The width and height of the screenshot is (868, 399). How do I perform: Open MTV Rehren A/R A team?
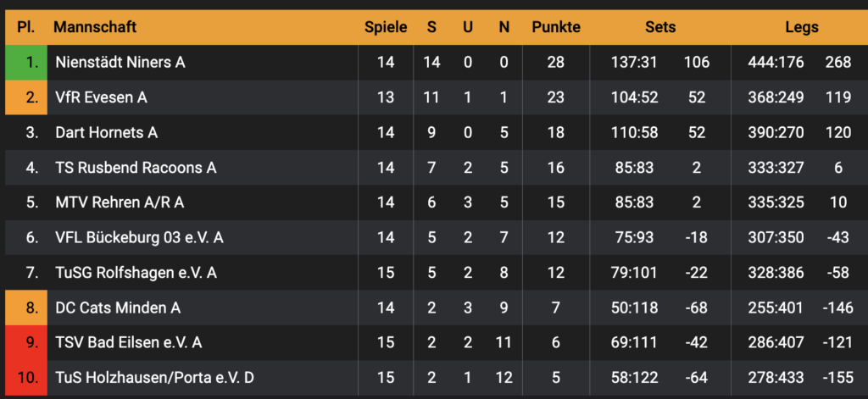(x=119, y=202)
